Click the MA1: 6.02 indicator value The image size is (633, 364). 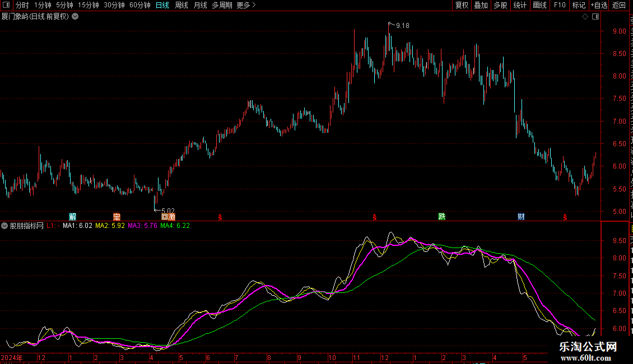77,226
